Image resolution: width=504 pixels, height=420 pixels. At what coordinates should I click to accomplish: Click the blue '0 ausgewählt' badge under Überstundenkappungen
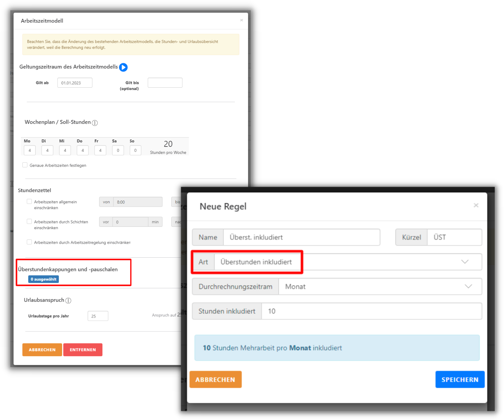[43, 279]
